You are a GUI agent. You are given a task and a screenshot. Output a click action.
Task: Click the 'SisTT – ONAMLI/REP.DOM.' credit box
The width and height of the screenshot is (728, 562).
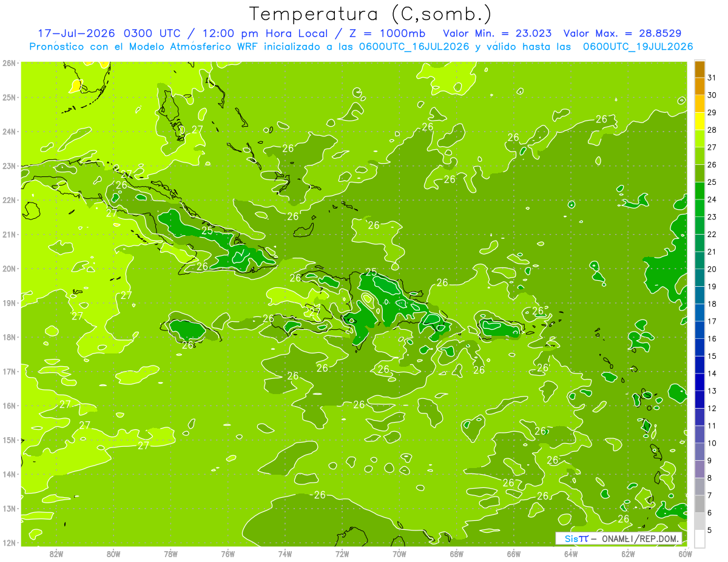coord(619,538)
